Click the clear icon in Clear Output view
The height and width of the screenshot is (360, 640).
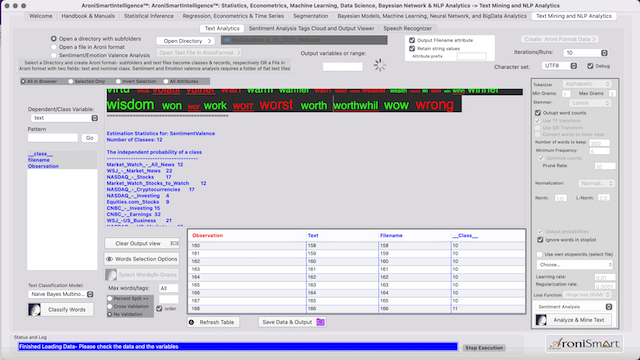(x=174, y=243)
